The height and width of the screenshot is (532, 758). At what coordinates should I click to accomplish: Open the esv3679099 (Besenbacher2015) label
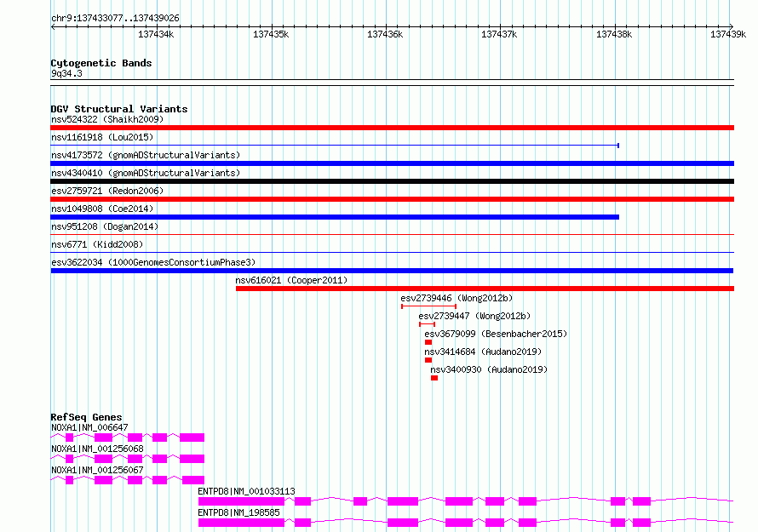point(496,334)
